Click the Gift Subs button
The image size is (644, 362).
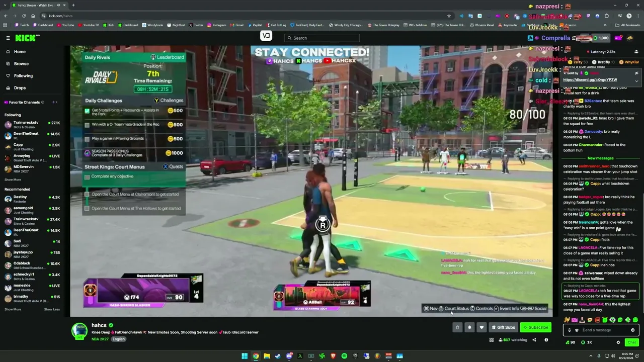[x=503, y=327]
